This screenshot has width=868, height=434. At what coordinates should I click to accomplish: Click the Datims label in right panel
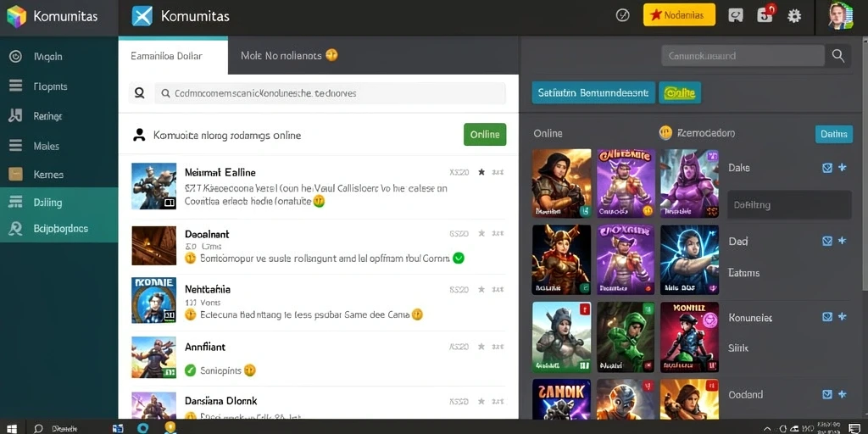743,273
